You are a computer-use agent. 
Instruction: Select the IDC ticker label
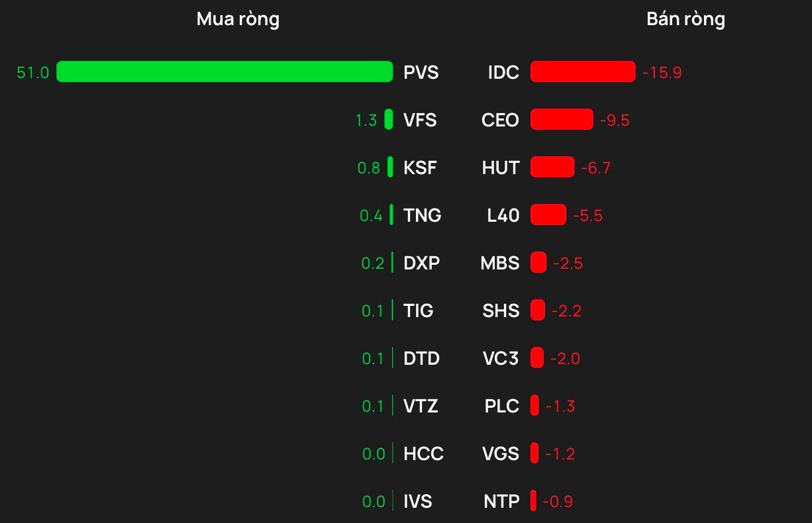[503, 72]
